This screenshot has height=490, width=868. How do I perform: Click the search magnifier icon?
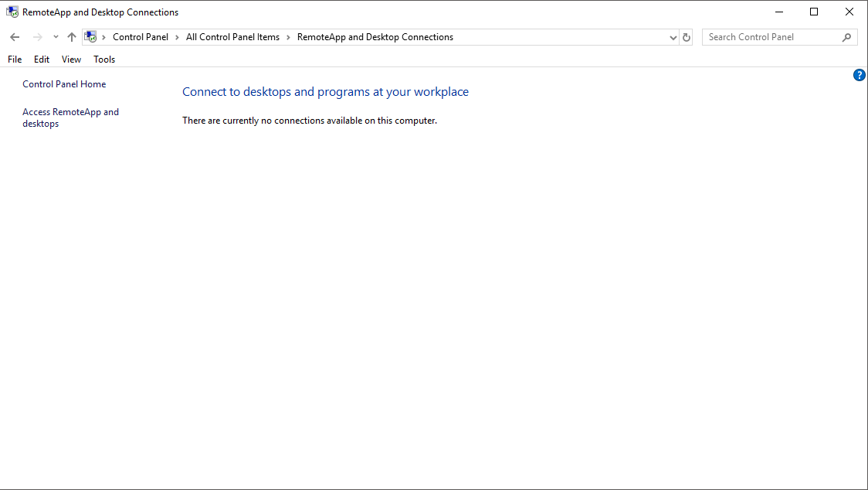point(846,37)
